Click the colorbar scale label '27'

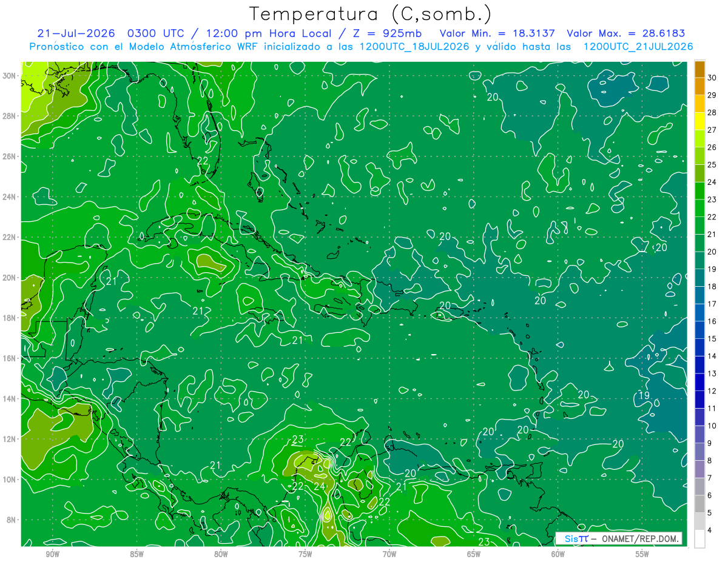[712, 130]
